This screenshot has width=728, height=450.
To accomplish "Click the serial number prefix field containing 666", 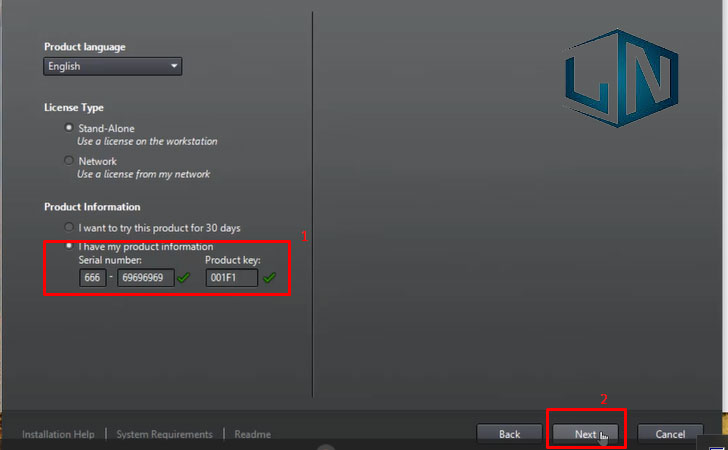I will click(92, 278).
